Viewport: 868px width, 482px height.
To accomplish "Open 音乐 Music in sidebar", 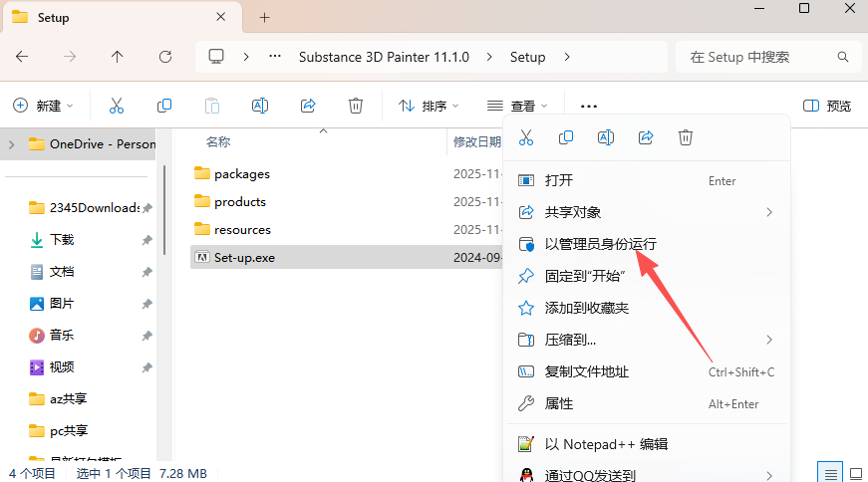I will [62, 335].
